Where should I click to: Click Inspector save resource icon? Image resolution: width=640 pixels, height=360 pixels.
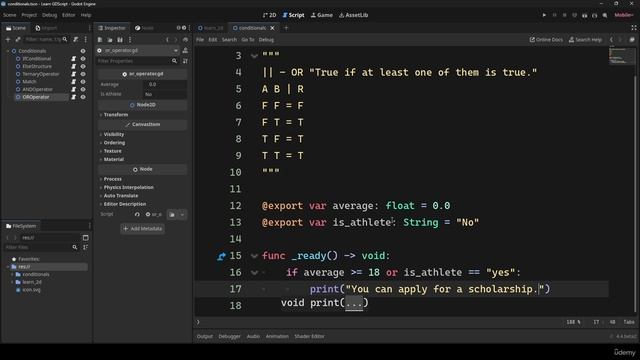120,40
